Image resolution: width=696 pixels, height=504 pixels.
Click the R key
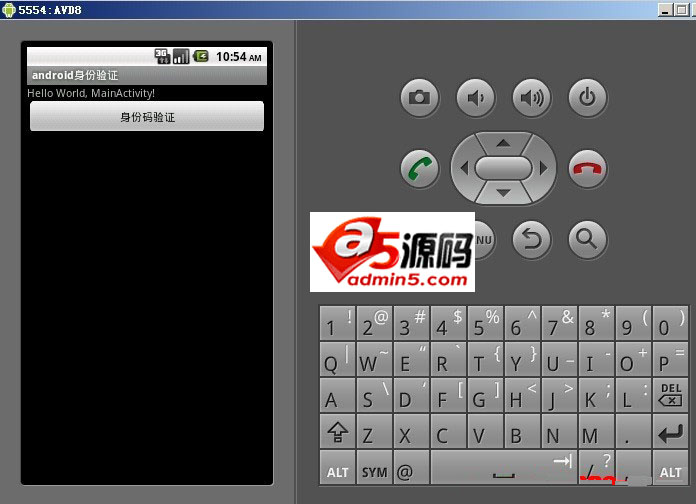click(448, 359)
